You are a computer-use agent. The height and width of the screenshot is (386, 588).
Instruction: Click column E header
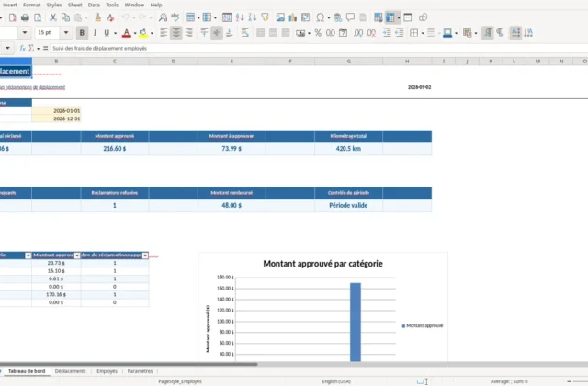coord(232,62)
